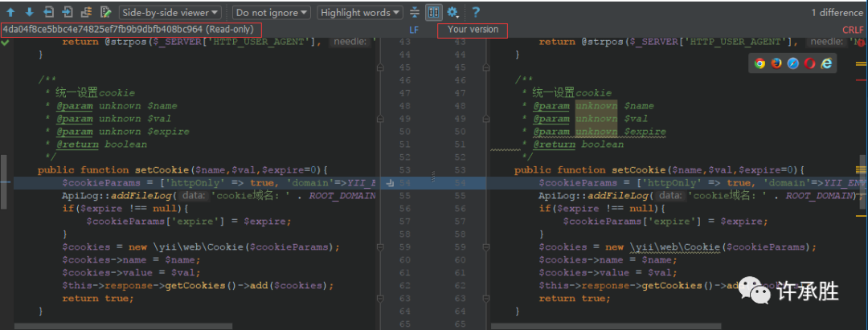
Task: Open file in Safari browser icon
Action: pyautogui.click(x=792, y=63)
